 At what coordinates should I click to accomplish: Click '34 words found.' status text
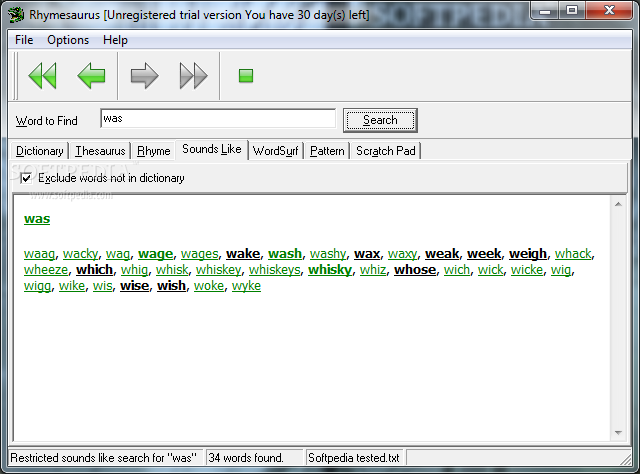[x=246, y=458]
